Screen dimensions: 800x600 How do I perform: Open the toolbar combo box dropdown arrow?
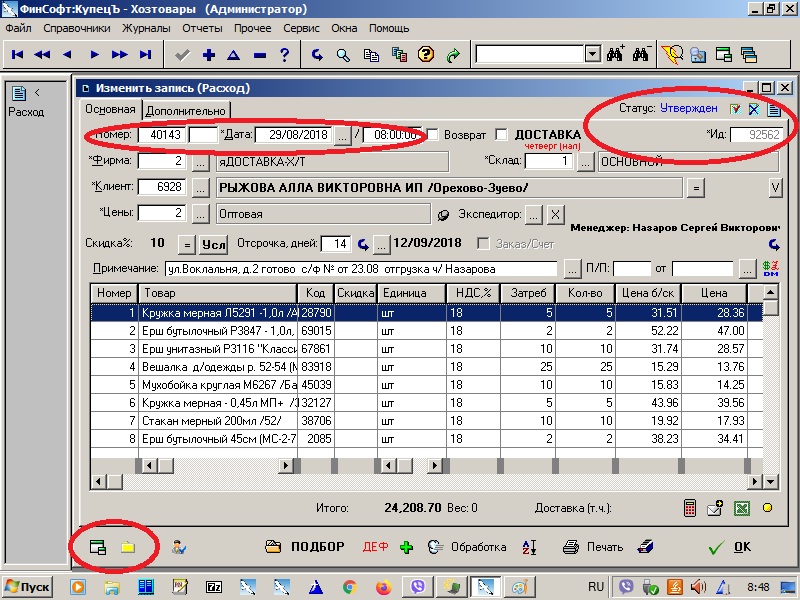coord(592,55)
